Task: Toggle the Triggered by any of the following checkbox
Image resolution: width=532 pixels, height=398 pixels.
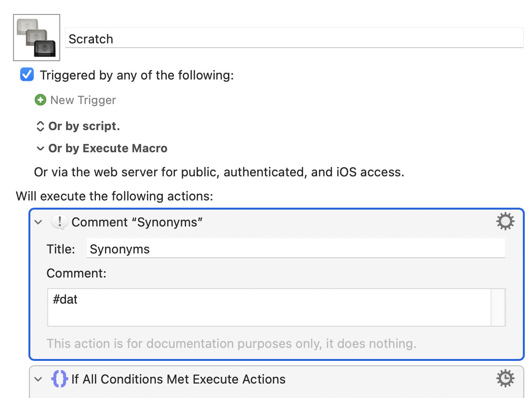Action: tap(27, 75)
